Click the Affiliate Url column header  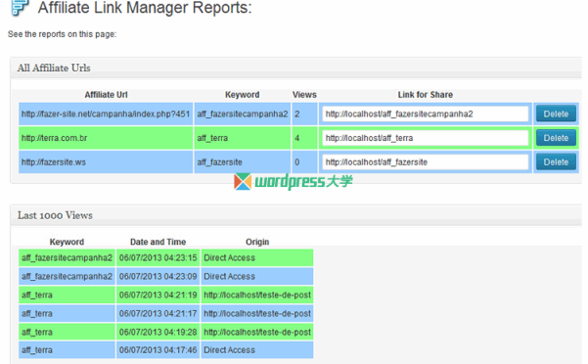(106, 95)
